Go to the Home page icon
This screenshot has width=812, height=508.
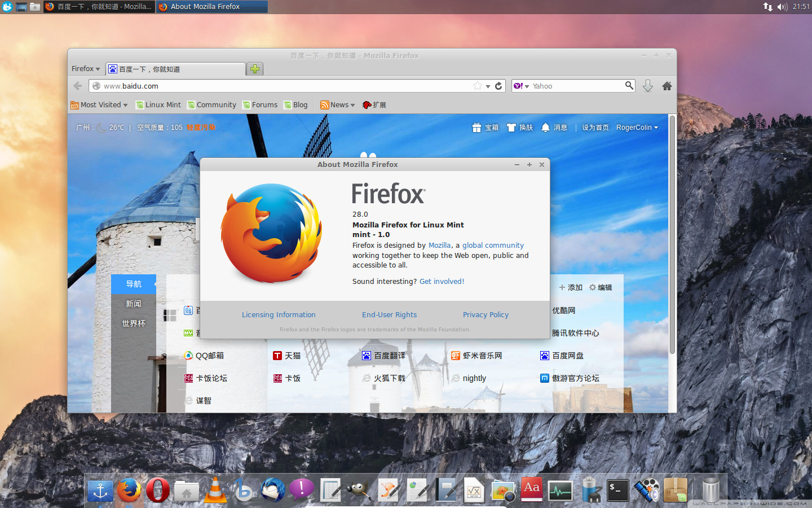click(x=667, y=86)
